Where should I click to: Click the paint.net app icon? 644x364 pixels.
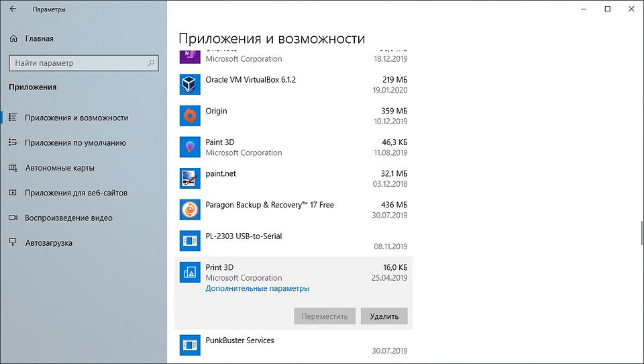click(190, 178)
